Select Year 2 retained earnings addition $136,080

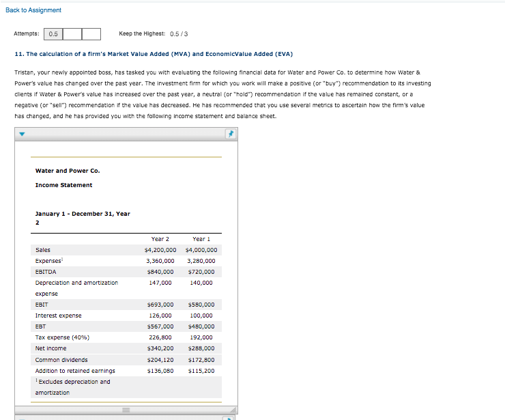(x=160, y=371)
